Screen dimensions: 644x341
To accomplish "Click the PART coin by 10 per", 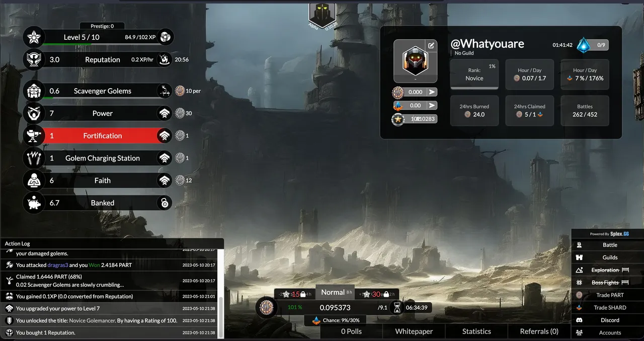I will [180, 91].
